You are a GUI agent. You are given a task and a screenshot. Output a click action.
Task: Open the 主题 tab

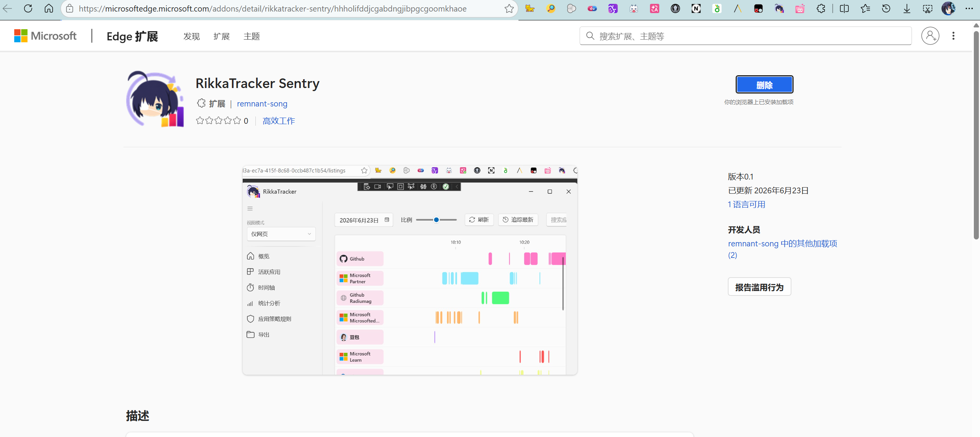tap(252, 36)
